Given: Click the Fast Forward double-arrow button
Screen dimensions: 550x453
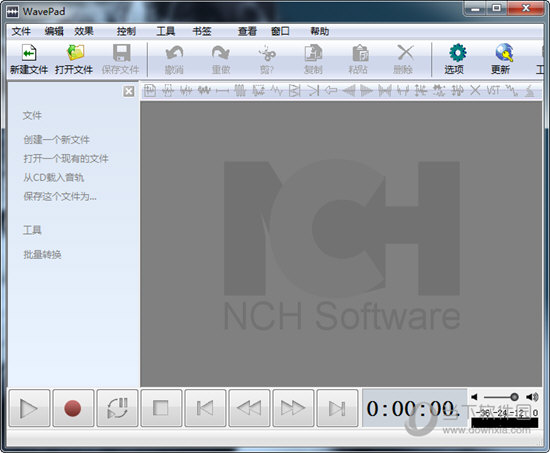Looking at the screenshot, I should (293, 408).
